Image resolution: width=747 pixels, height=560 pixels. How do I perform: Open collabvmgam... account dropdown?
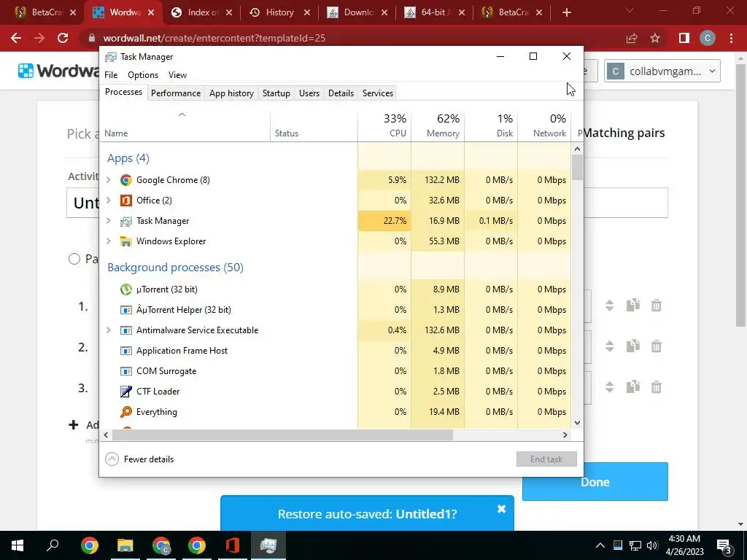click(662, 71)
